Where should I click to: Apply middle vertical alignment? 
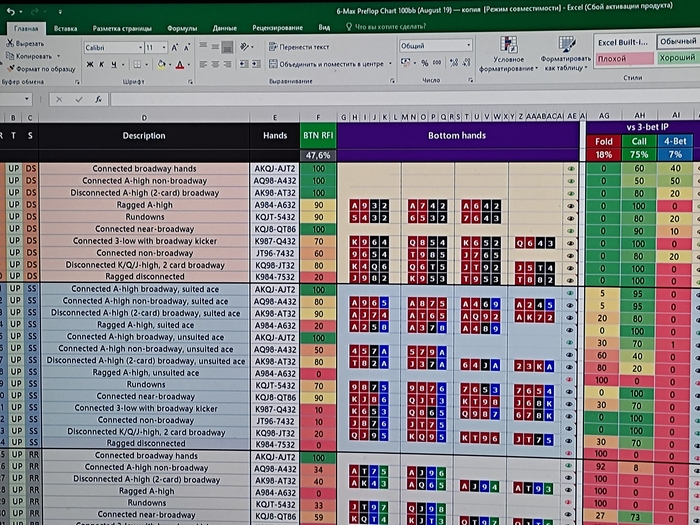pos(215,46)
